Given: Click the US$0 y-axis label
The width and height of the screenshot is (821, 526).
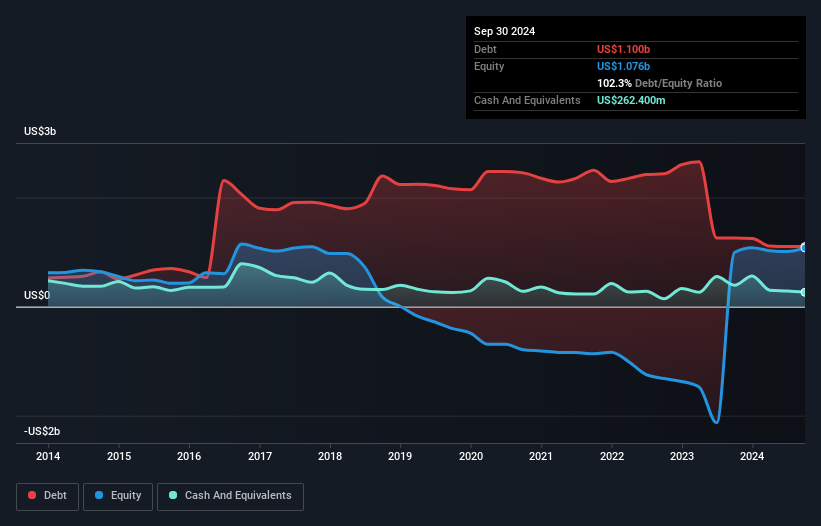Looking at the screenshot, I should point(37,295).
